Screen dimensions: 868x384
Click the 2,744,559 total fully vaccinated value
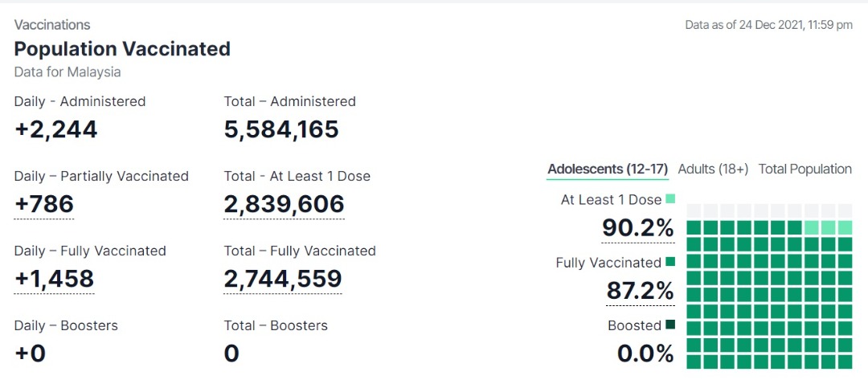point(283,280)
